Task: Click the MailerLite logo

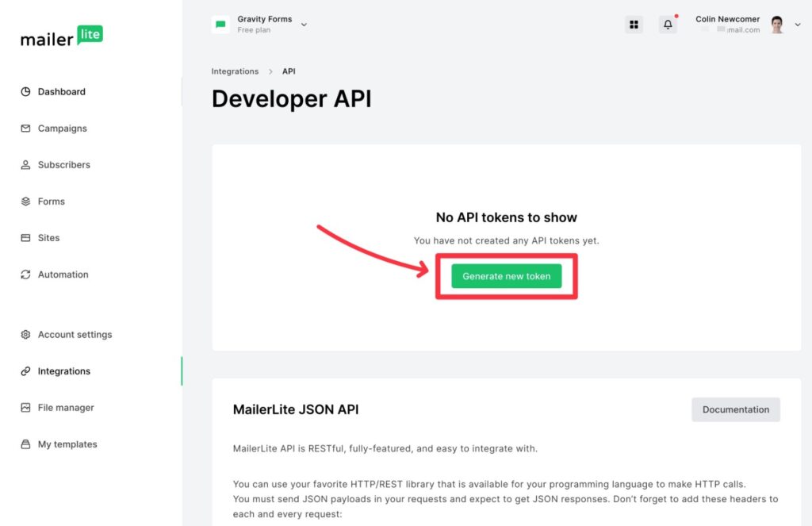Action: [62, 36]
